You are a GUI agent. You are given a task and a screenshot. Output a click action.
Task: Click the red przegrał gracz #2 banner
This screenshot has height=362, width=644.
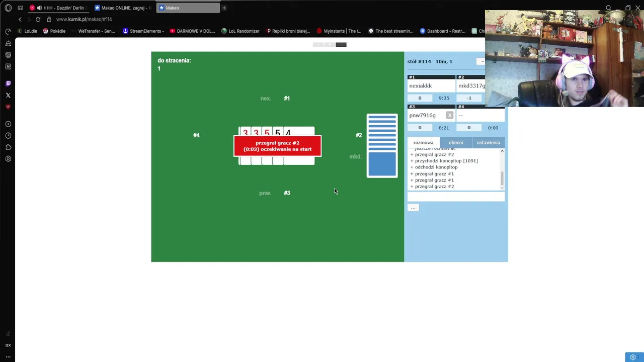[277, 146]
